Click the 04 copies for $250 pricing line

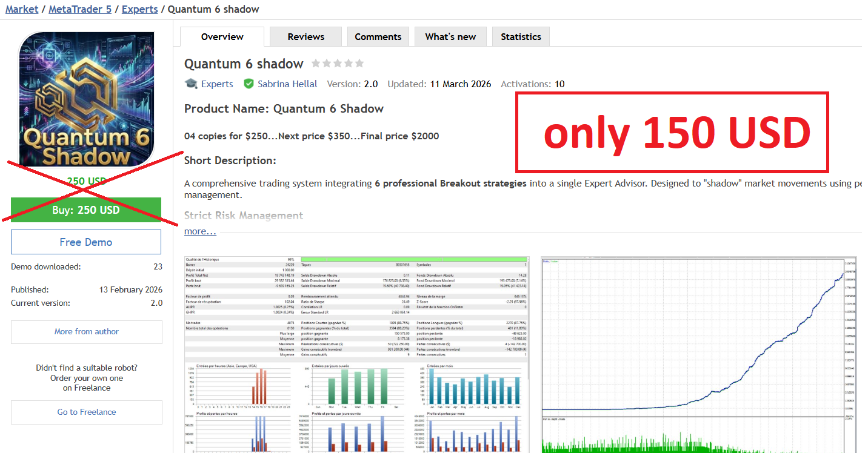pos(312,136)
